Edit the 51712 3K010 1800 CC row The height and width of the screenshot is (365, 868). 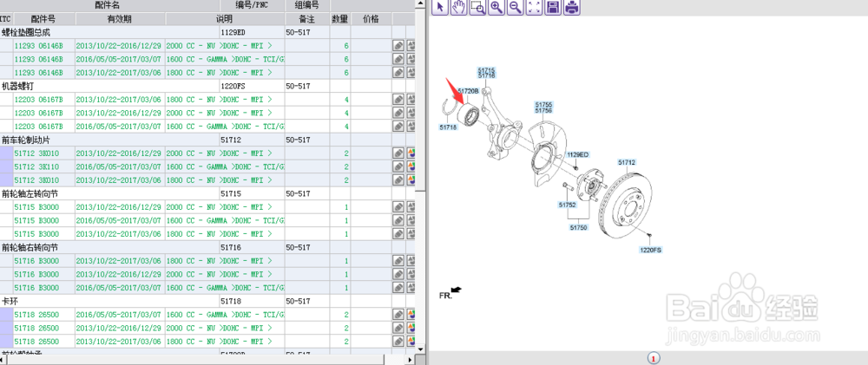tap(398, 180)
